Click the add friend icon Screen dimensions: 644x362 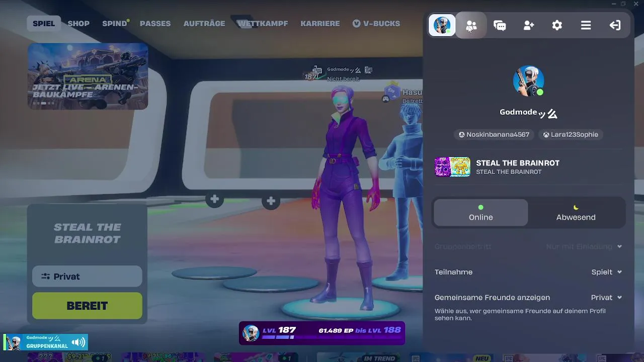click(528, 25)
